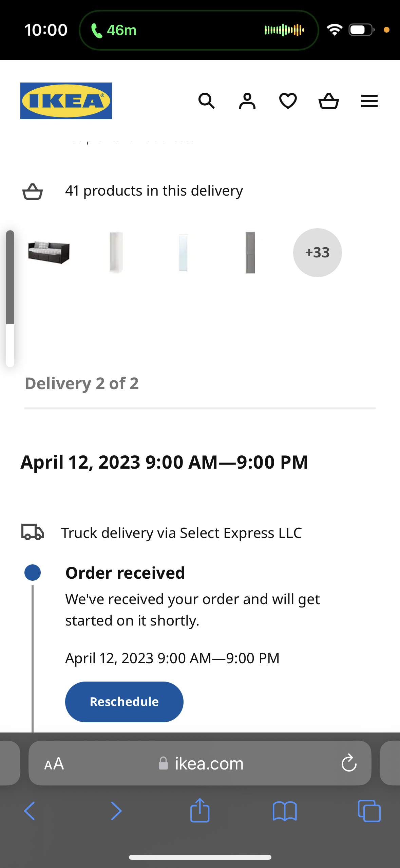Tap the gray door product thumbnail
The width and height of the screenshot is (400, 868).
click(x=250, y=253)
